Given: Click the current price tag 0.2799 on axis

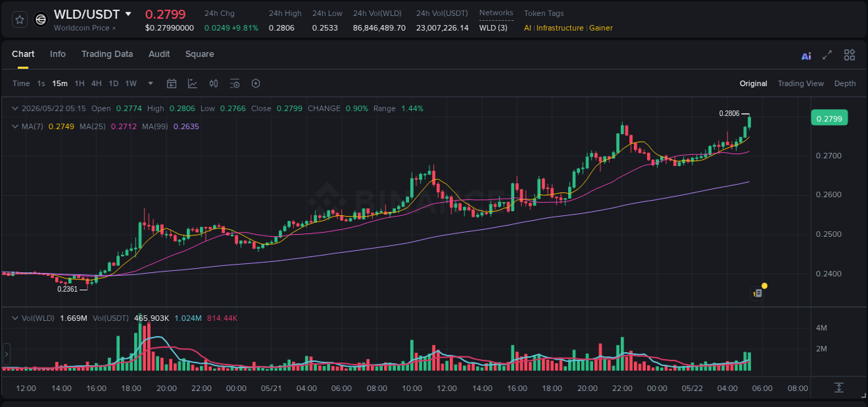Looking at the screenshot, I should [829, 118].
